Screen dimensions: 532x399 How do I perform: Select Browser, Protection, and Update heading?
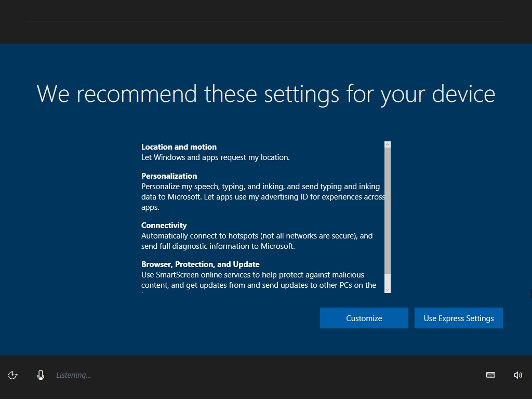201,264
